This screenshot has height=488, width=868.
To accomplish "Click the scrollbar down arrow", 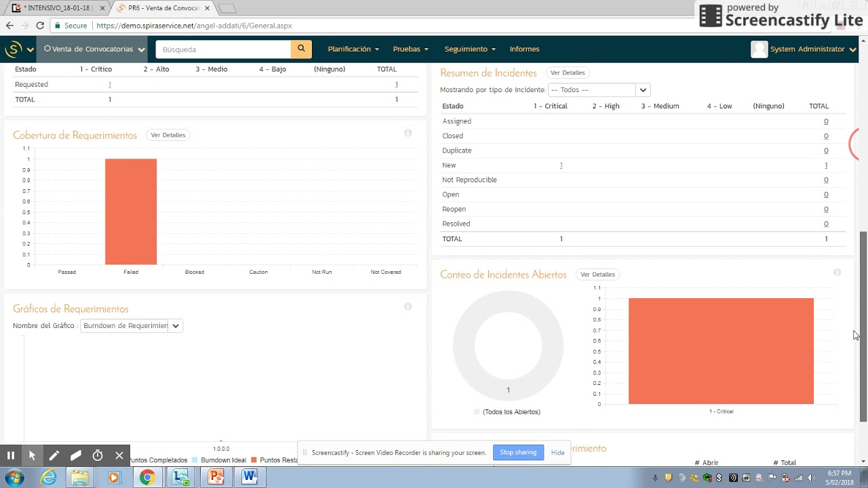I will tap(863, 462).
